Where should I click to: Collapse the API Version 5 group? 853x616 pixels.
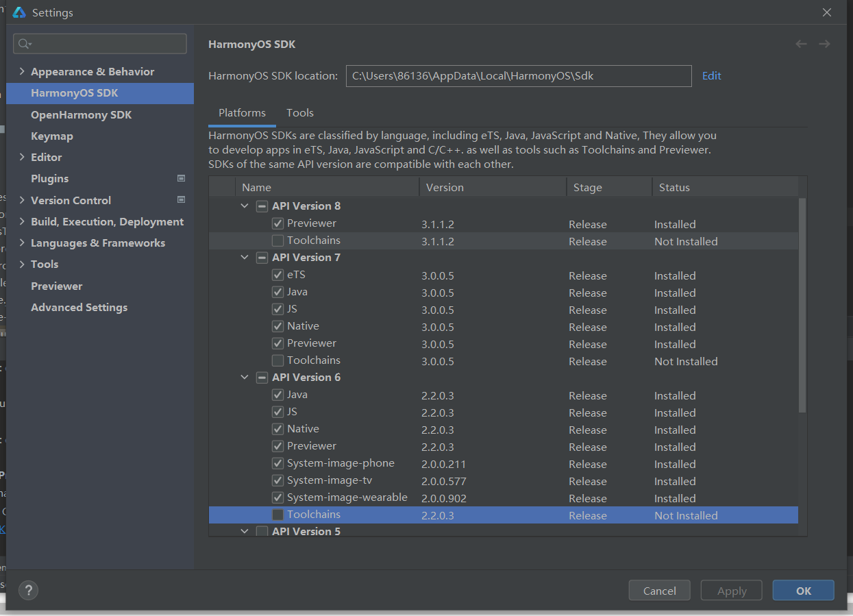click(245, 531)
